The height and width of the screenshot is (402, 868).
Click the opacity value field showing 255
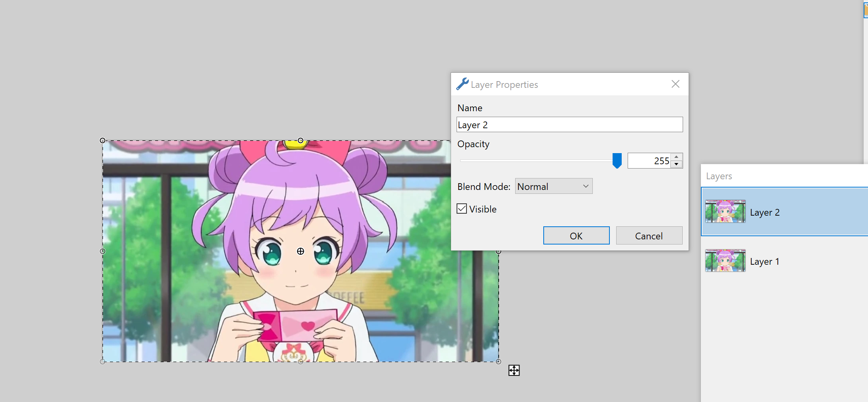coord(649,161)
